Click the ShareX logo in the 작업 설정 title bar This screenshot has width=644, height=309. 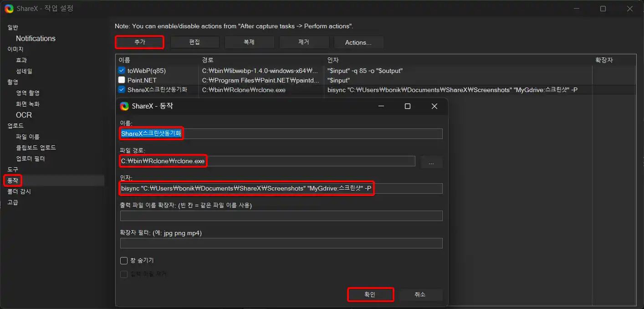click(9, 9)
